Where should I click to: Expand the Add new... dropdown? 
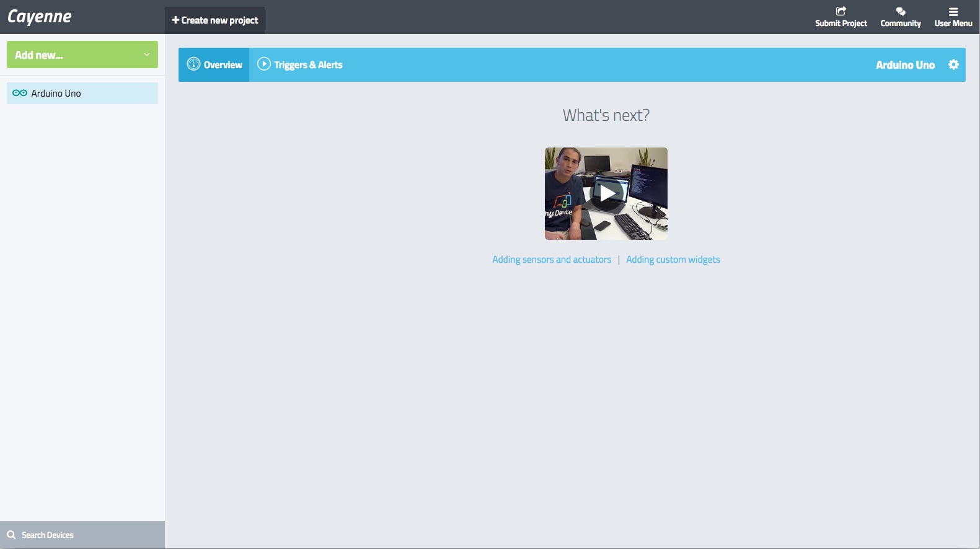pyautogui.click(x=82, y=55)
